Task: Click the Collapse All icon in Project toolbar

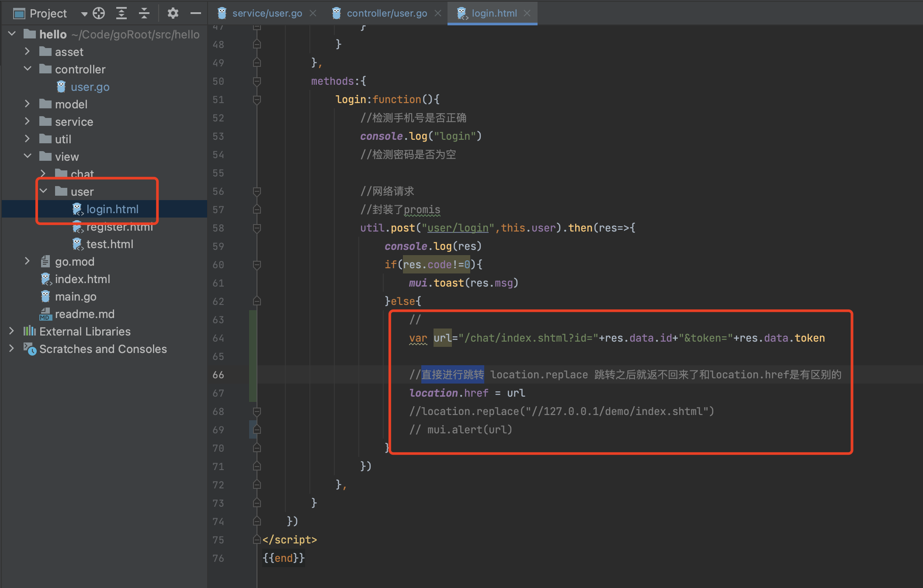Action: coord(144,14)
